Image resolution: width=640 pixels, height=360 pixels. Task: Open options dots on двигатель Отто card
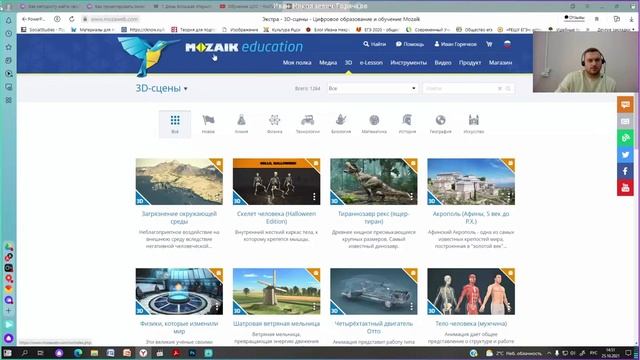pos(411,307)
